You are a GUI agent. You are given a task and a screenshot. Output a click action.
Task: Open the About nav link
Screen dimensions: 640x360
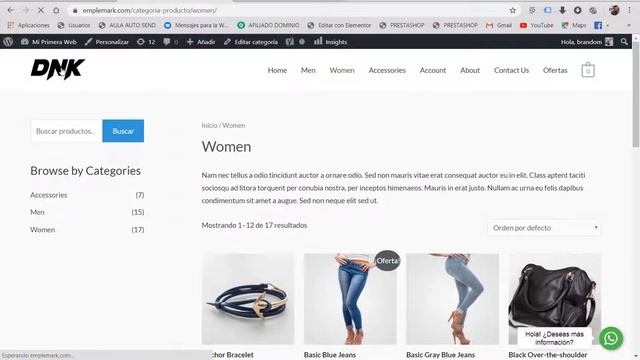470,70
